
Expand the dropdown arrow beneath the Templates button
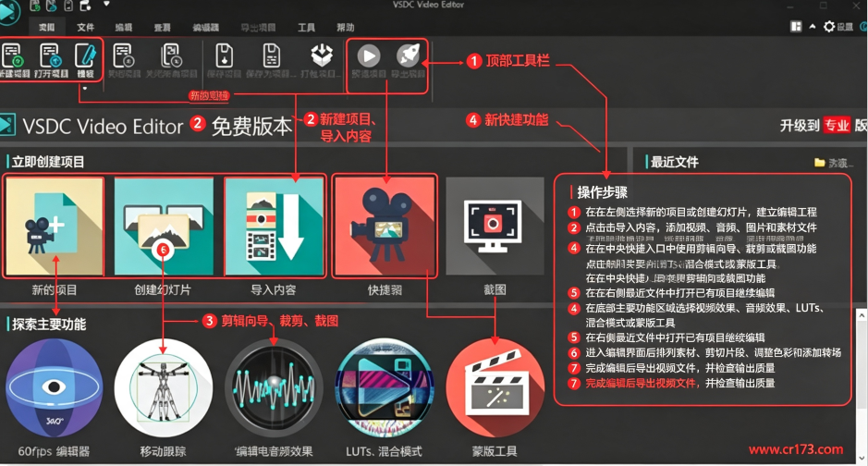coord(85,88)
